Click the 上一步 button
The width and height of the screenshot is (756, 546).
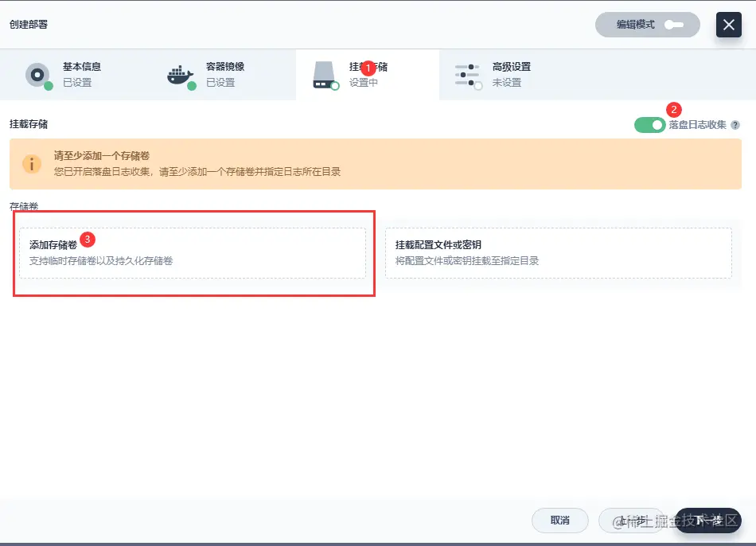tap(632, 521)
